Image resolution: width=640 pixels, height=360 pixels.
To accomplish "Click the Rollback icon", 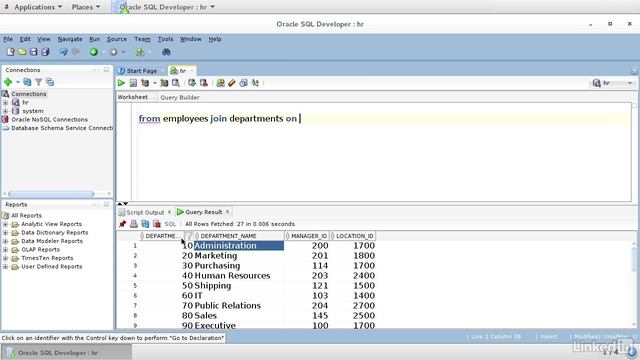I will pyautogui.click(x=203, y=83).
